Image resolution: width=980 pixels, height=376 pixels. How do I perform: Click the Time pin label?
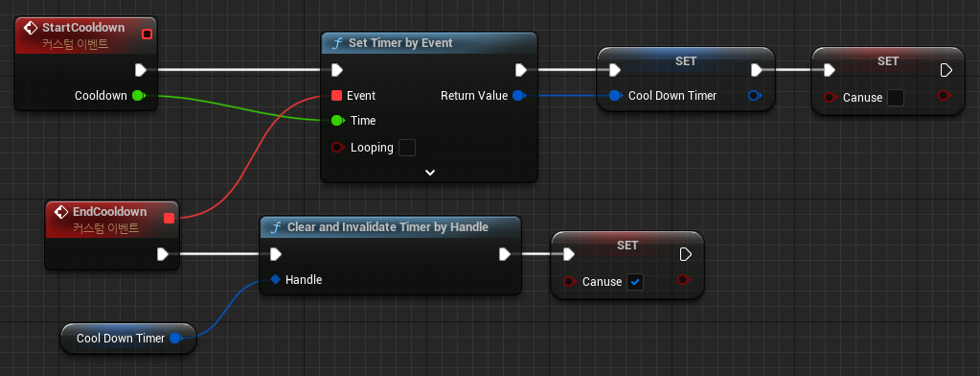[x=363, y=120]
